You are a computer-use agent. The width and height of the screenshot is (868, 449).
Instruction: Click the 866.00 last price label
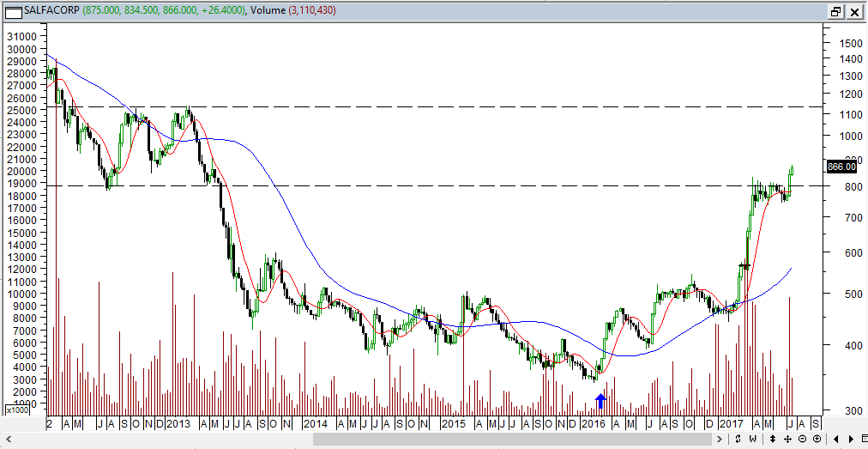pyautogui.click(x=841, y=167)
